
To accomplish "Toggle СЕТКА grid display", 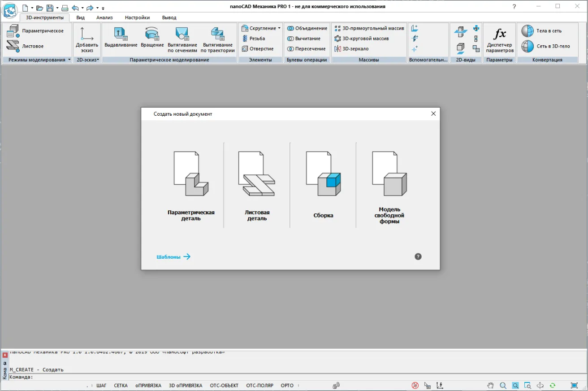I will [121, 386].
